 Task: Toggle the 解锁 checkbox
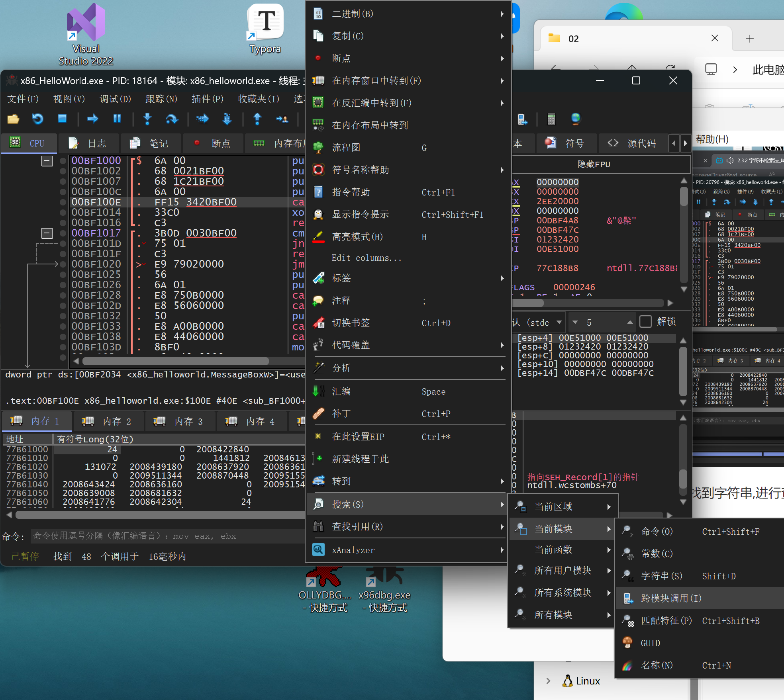(x=645, y=321)
